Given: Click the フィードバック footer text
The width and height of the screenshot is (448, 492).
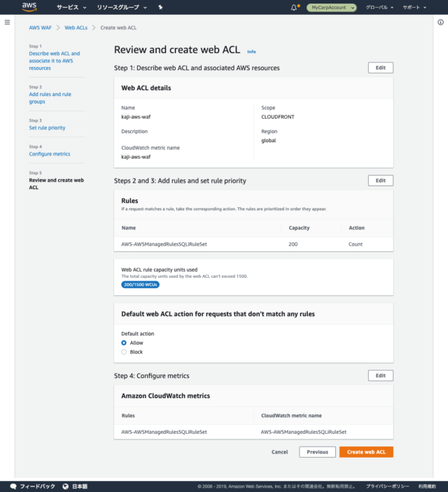Looking at the screenshot, I should click(x=38, y=486).
